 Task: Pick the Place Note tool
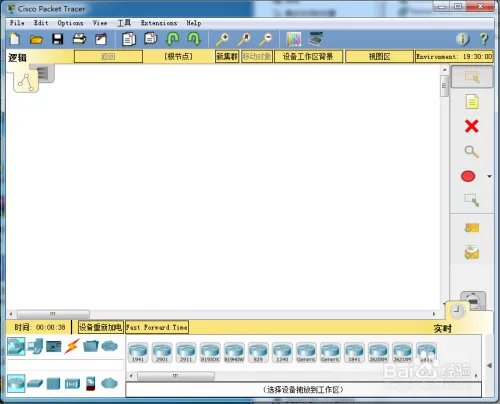[472, 102]
